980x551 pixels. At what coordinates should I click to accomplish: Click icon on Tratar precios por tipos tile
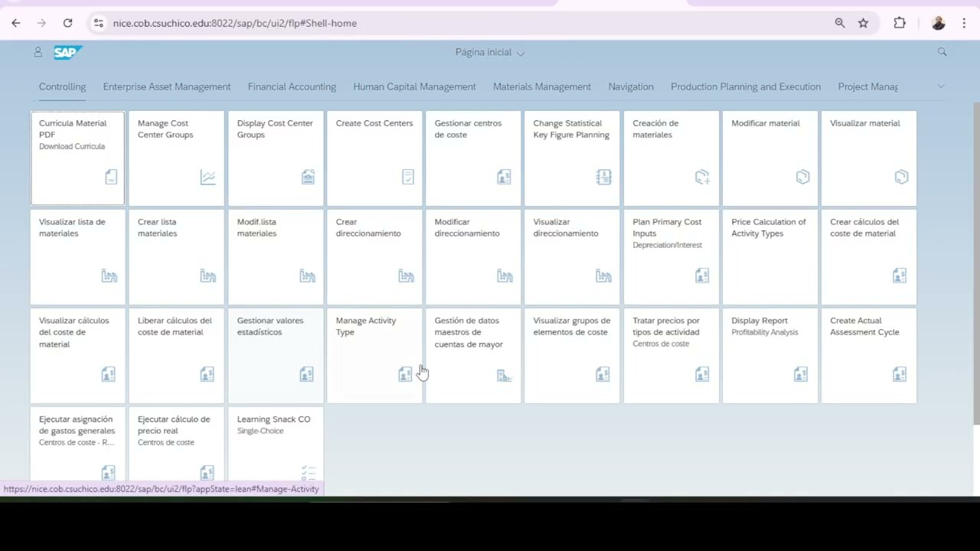tap(702, 374)
